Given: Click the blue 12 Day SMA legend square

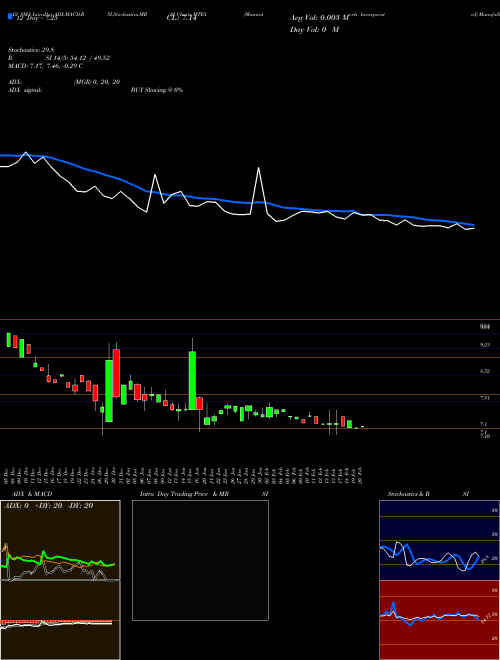Looking at the screenshot, I should (10, 17).
